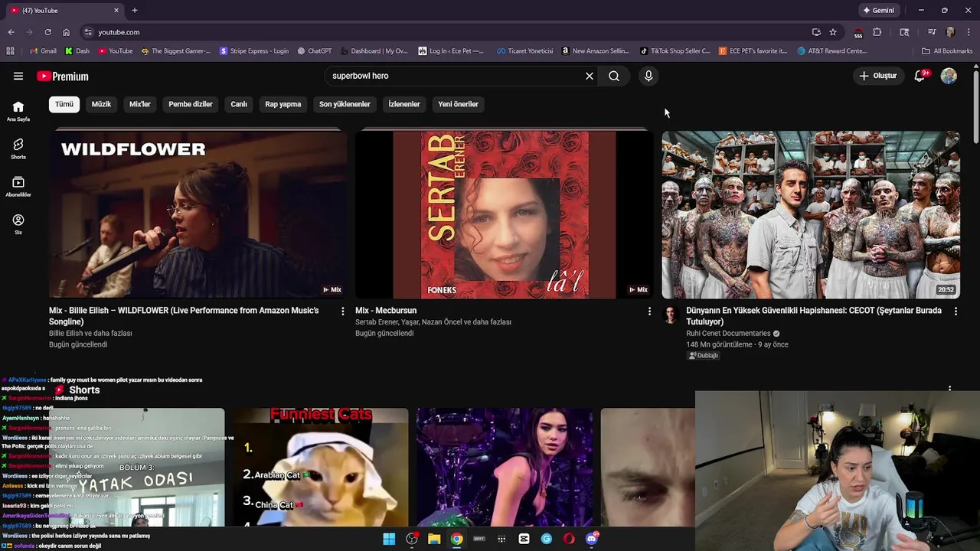Open the WILDFLOWER mix thumbnail
Screen dimensions: 980x551
pyautogui.click(x=198, y=214)
